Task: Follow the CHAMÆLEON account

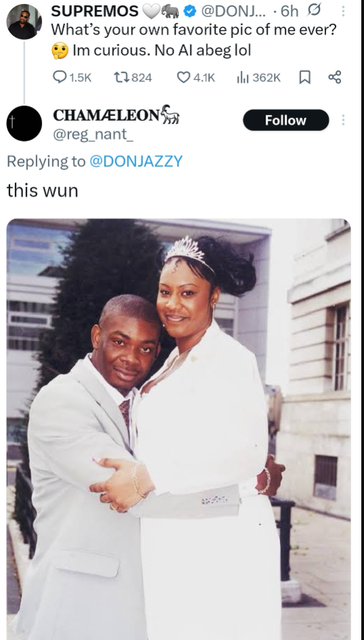Action: [286, 120]
